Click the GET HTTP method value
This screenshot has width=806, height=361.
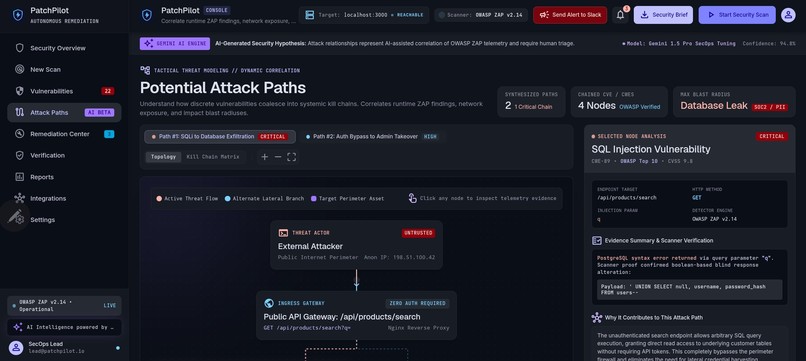click(697, 197)
